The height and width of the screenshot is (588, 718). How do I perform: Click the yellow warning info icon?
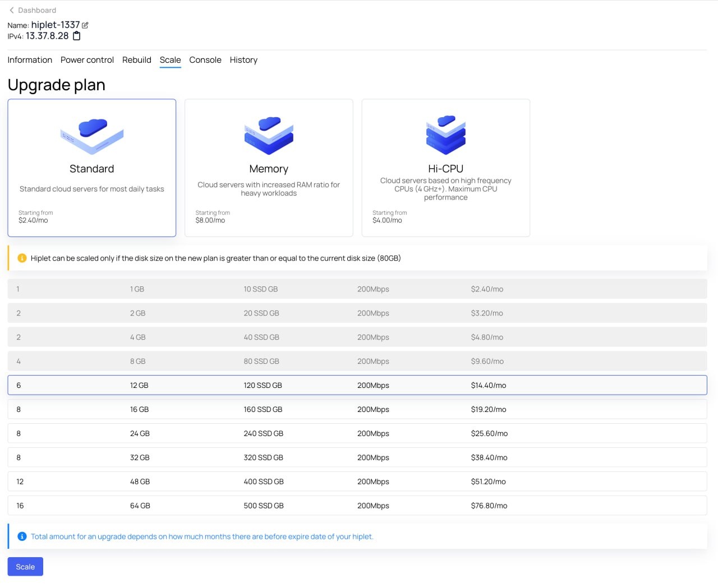tap(22, 258)
